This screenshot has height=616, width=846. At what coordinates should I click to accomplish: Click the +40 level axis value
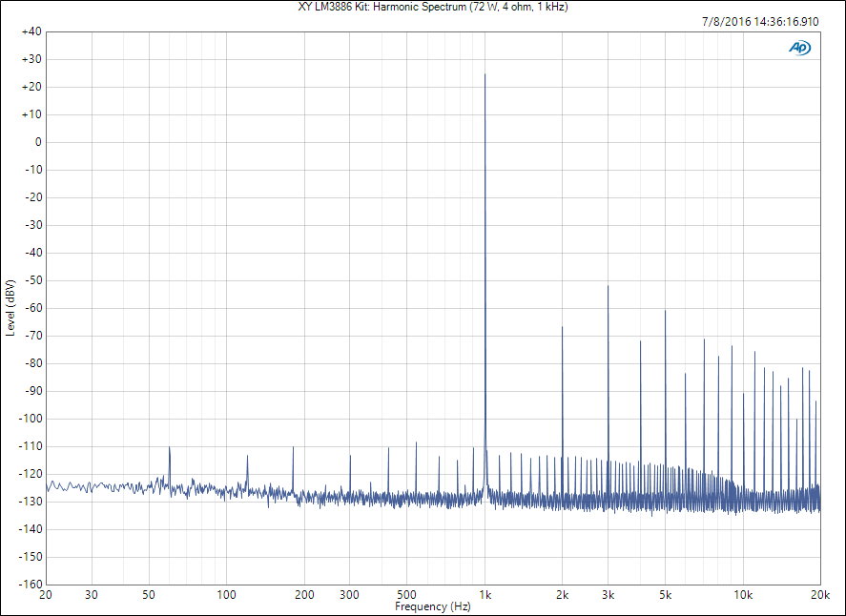(31, 31)
